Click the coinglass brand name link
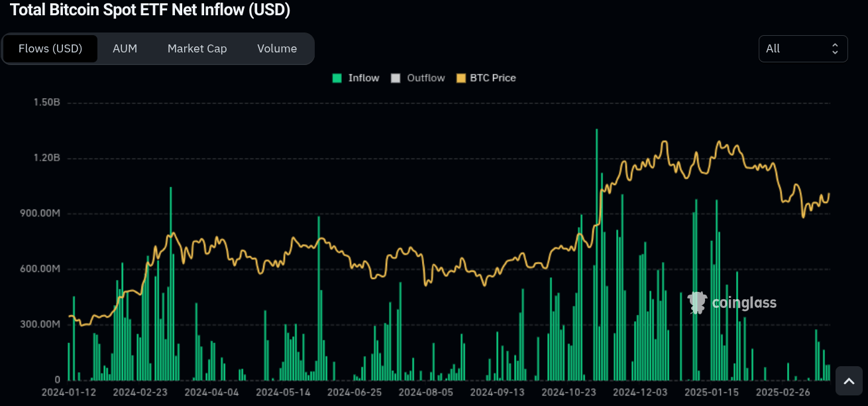Image resolution: width=868 pixels, height=406 pixels. pos(743,303)
